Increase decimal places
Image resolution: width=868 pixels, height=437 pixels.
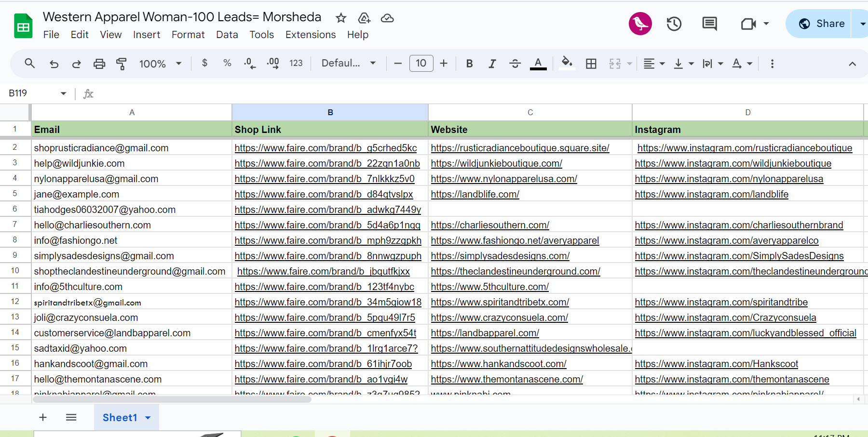coord(273,63)
